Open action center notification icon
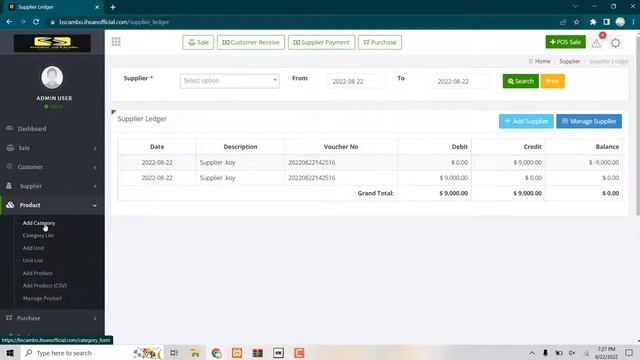 tap(629, 353)
